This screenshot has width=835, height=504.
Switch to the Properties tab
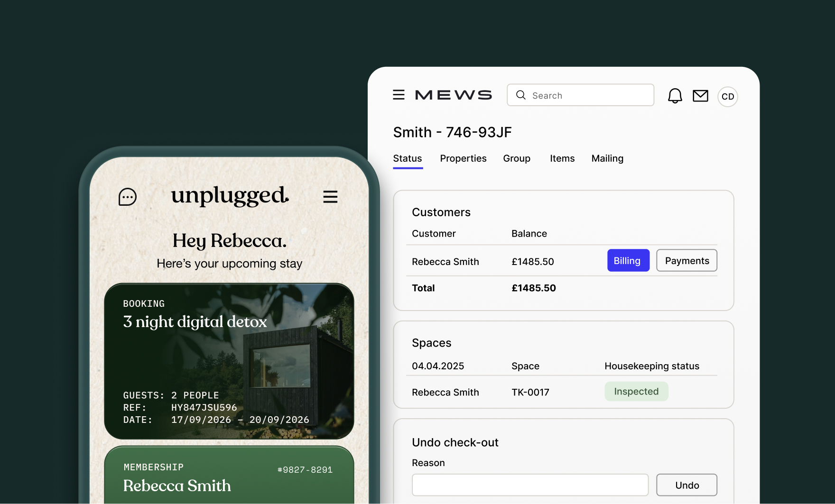[x=463, y=158]
